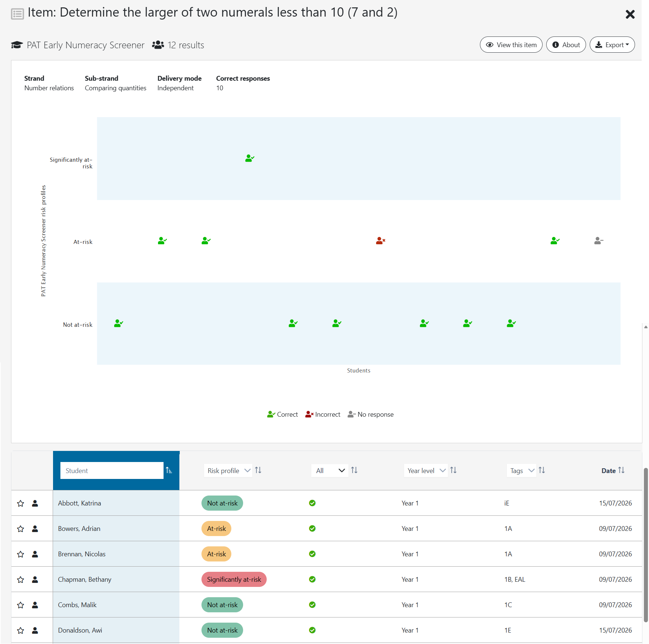Expand the Export dropdown menu
The height and width of the screenshot is (644, 649).
tap(612, 45)
